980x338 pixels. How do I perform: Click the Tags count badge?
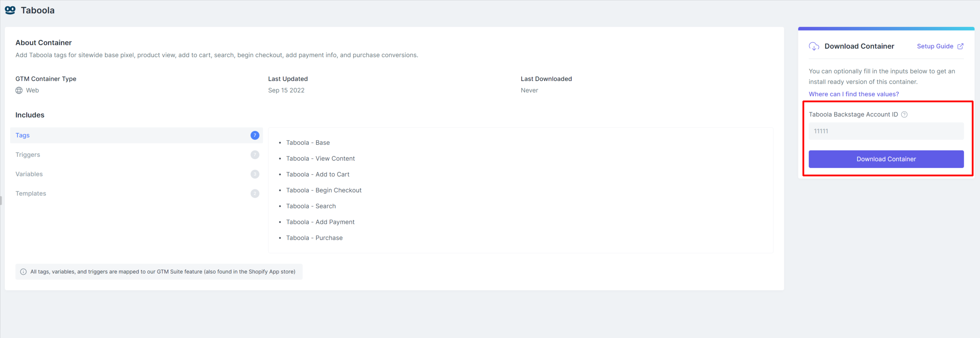(255, 135)
